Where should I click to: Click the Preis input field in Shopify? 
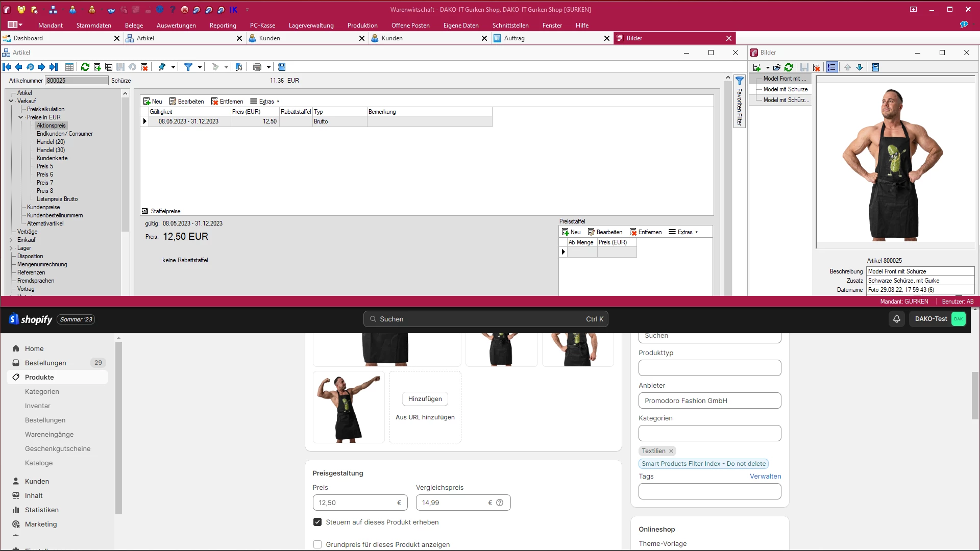click(x=356, y=503)
